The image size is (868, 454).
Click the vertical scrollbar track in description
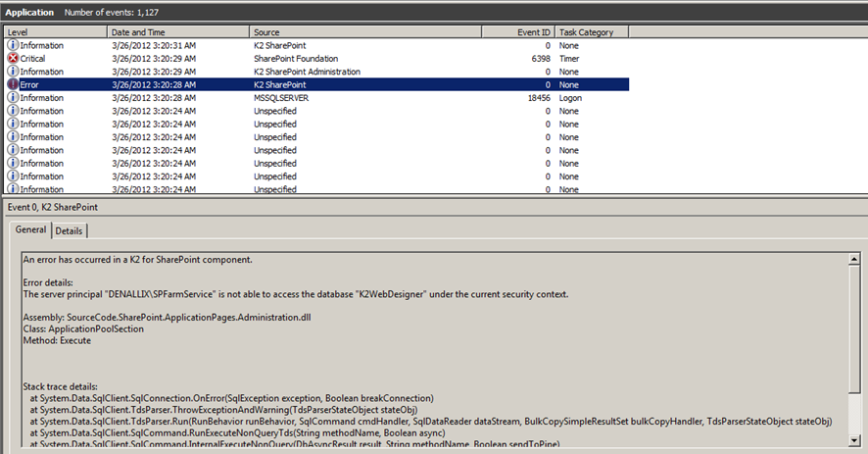click(854, 414)
